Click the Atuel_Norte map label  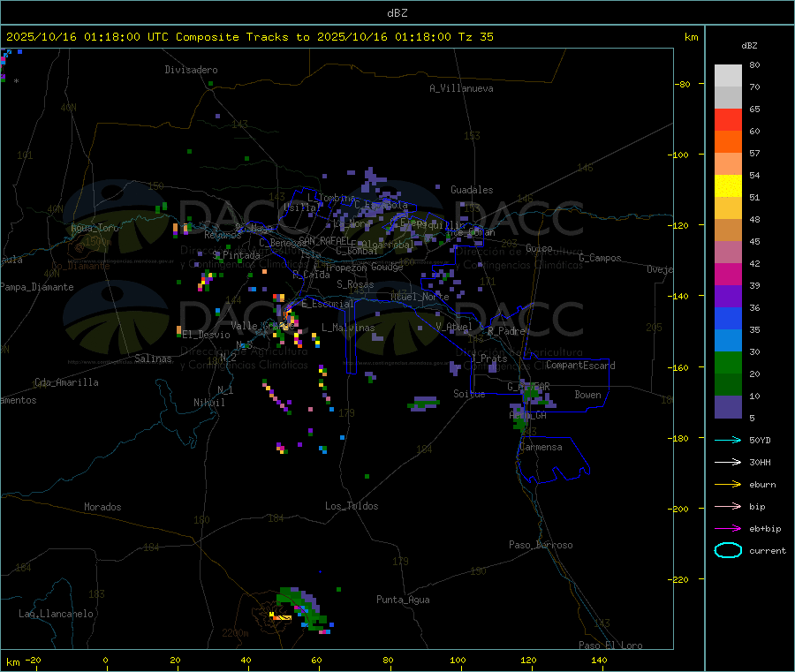tap(420, 297)
